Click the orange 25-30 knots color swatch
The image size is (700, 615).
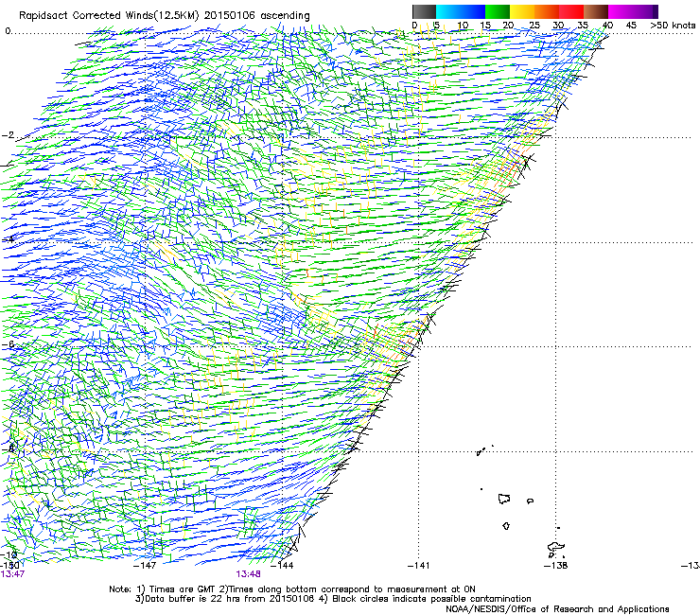click(547, 11)
